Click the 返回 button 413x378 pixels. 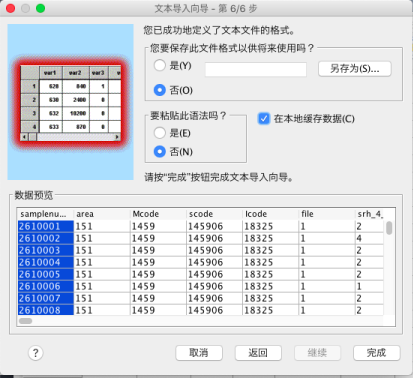[x=258, y=353]
